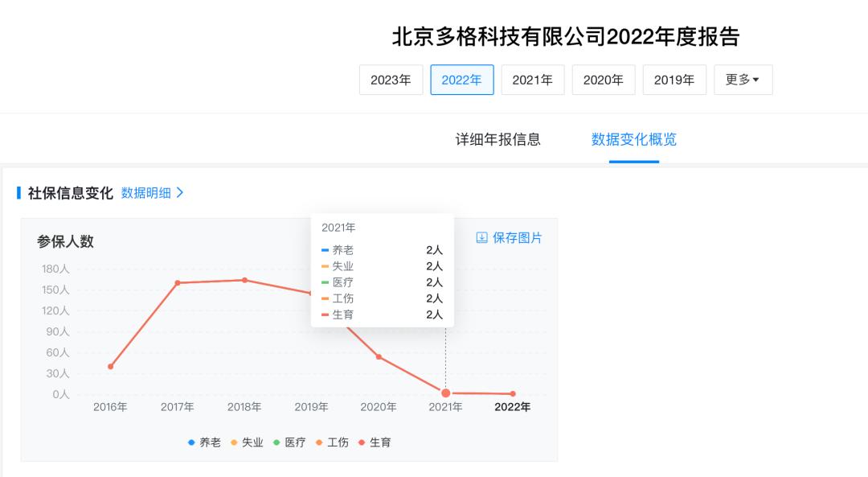Click the 2022年 data point on chart
This screenshot has height=477, width=868.
(513, 394)
